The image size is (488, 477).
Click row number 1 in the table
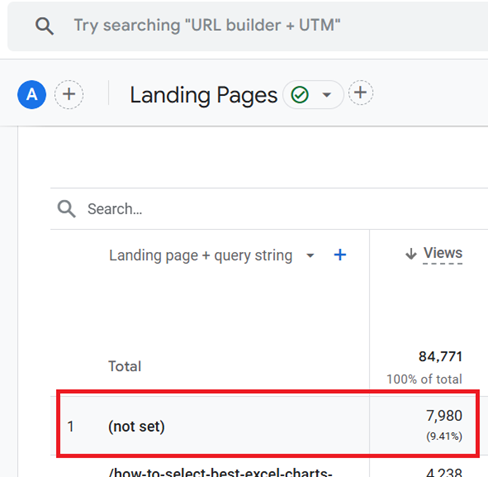point(70,427)
